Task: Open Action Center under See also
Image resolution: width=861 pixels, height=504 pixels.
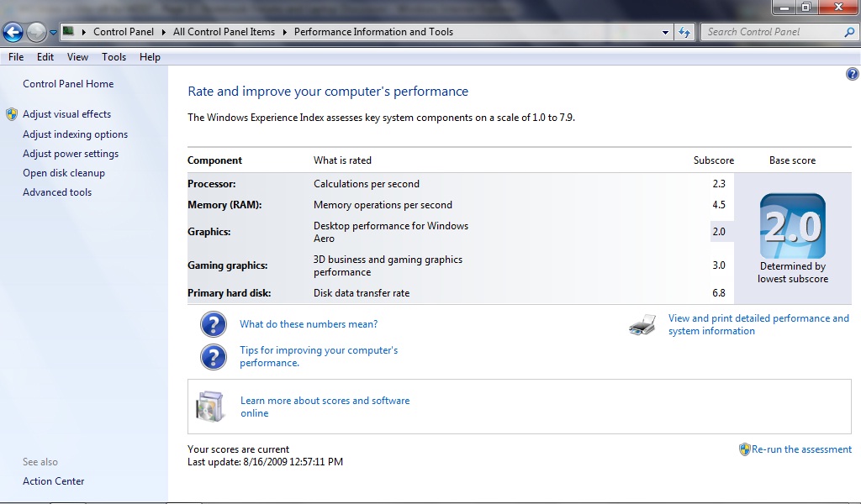Action: click(x=53, y=481)
